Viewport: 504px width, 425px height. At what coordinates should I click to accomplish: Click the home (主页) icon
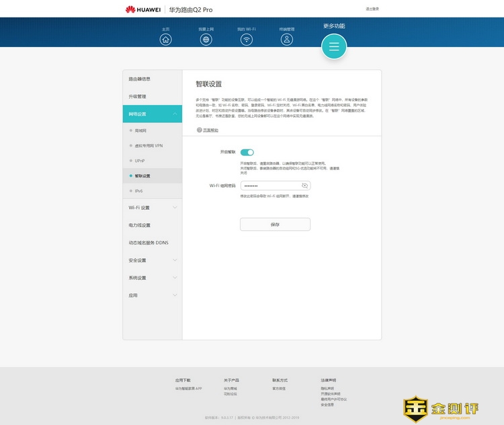click(x=166, y=39)
